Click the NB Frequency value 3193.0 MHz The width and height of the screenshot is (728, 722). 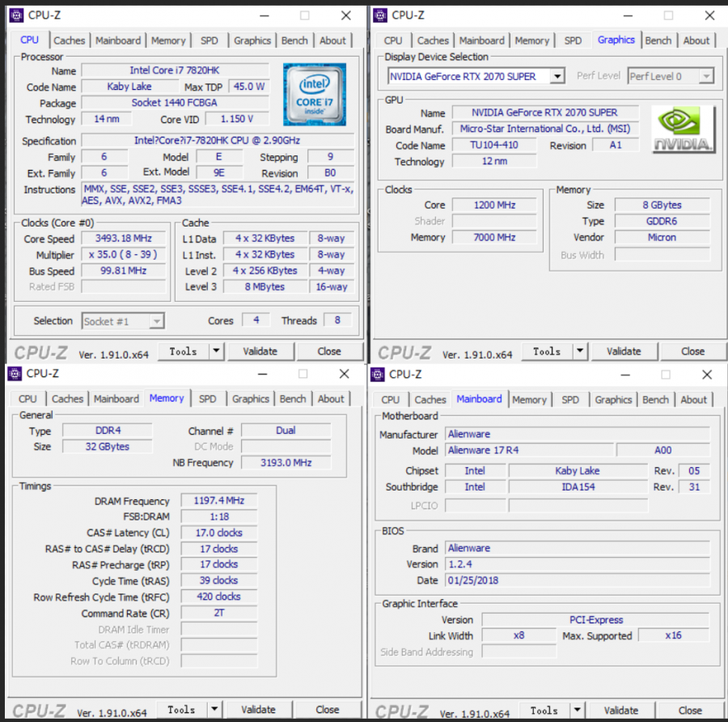[x=286, y=463]
